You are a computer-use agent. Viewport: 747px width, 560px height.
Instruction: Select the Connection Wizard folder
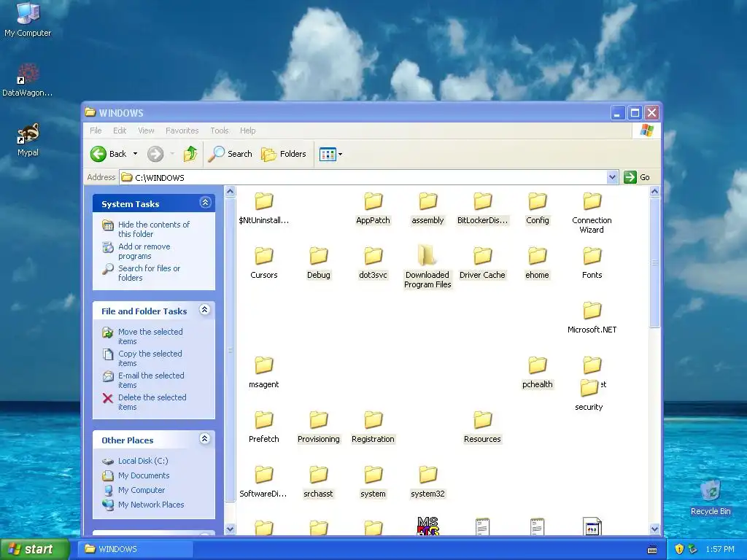(592, 213)
